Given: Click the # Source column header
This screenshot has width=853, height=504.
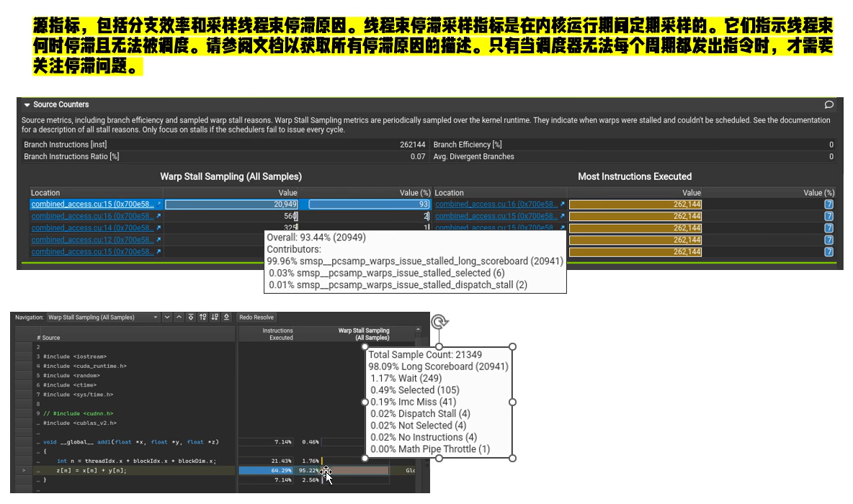Looking at the screenshot, I should point(48,338).
